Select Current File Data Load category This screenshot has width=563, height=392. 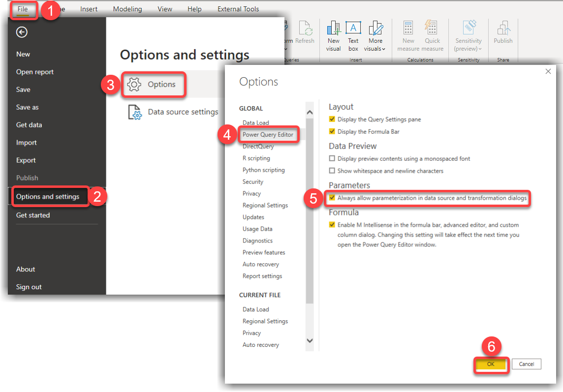[x=255, y=309]
